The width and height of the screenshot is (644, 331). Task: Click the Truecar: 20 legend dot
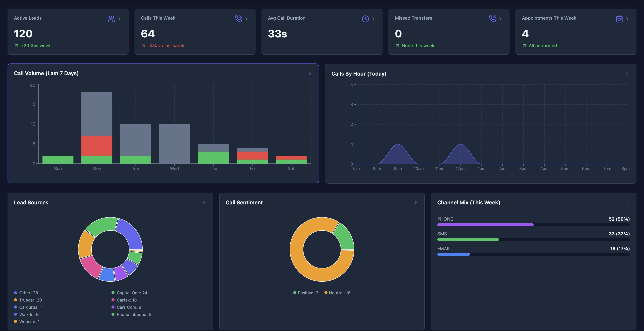15,300
